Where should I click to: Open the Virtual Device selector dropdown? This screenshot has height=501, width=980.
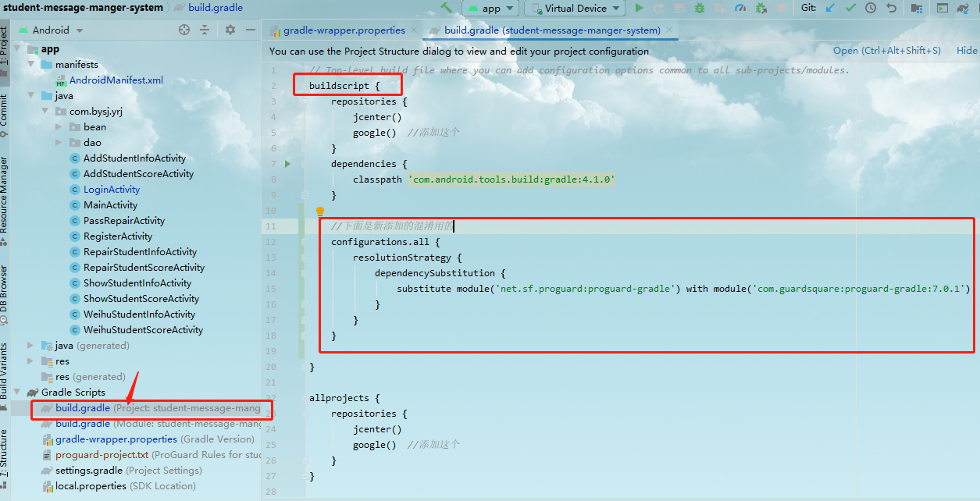click(x=574, y=8)
